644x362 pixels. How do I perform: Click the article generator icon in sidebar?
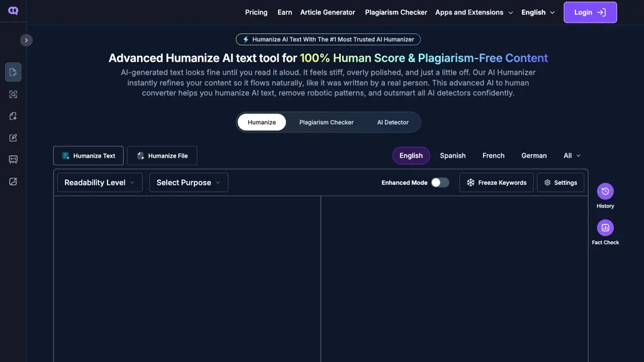point(13,116)
